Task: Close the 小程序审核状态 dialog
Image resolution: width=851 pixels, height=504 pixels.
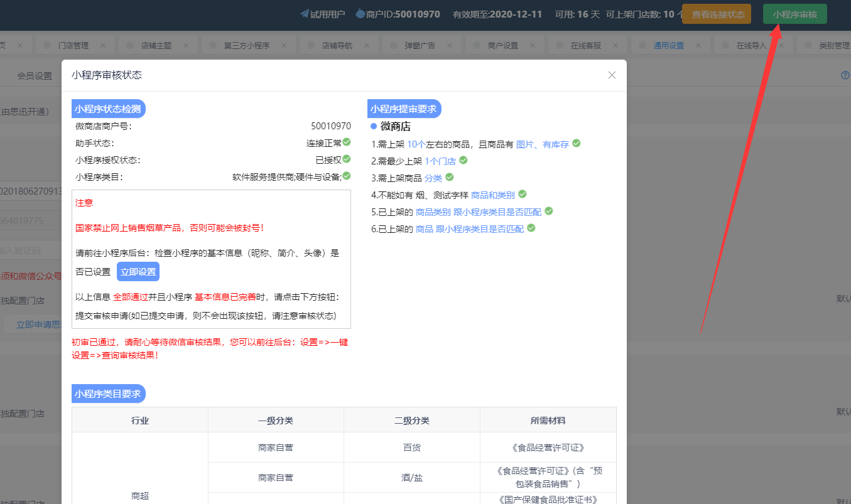Action: [612, 75]
